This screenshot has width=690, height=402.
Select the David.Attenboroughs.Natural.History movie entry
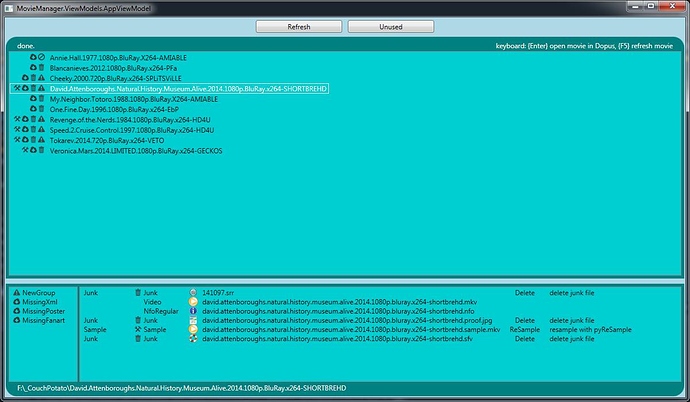pyautogui.click(x=188, y=89)
